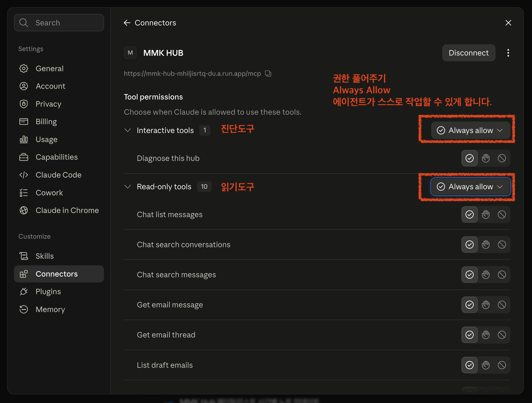Screen dimensions: 532x403
Task: Open Claude in Chrome settings
Action: coord(59,210)
